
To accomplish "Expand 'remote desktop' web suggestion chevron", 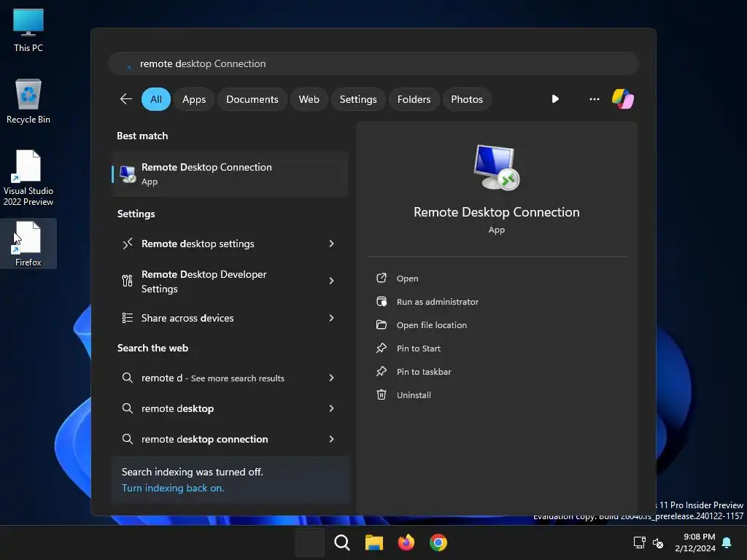I will tap(332, 408).
